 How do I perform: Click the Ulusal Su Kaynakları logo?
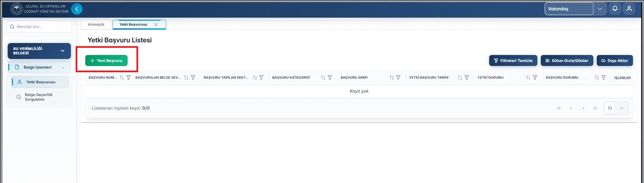coord(17,9)
